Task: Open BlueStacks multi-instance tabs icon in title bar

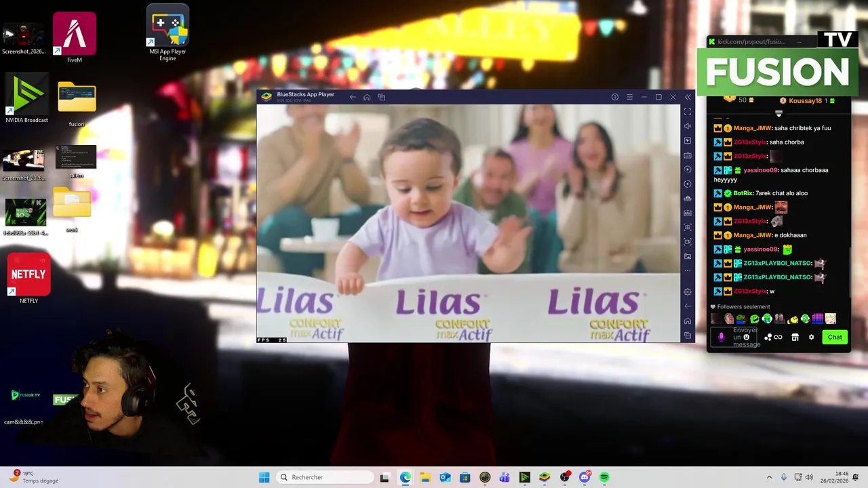Action: click(x=381, y=97)
